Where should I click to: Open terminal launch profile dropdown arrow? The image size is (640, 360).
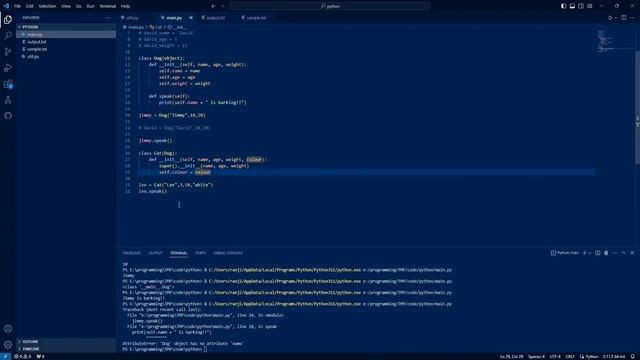(590, 253)
